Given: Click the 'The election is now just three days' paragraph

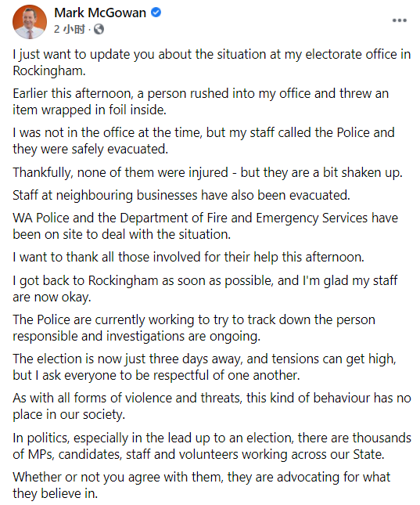Looking at the screenshot, I should (204, 367).
